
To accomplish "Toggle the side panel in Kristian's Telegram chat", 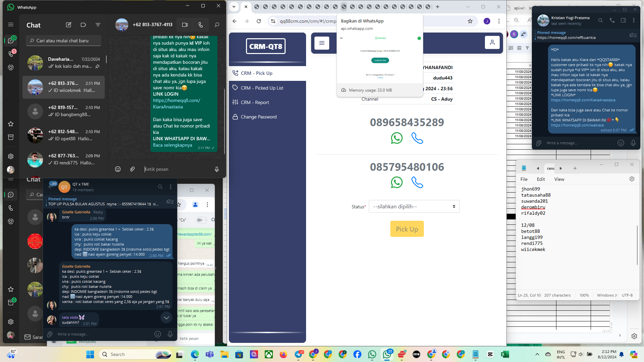I will 623,20.
